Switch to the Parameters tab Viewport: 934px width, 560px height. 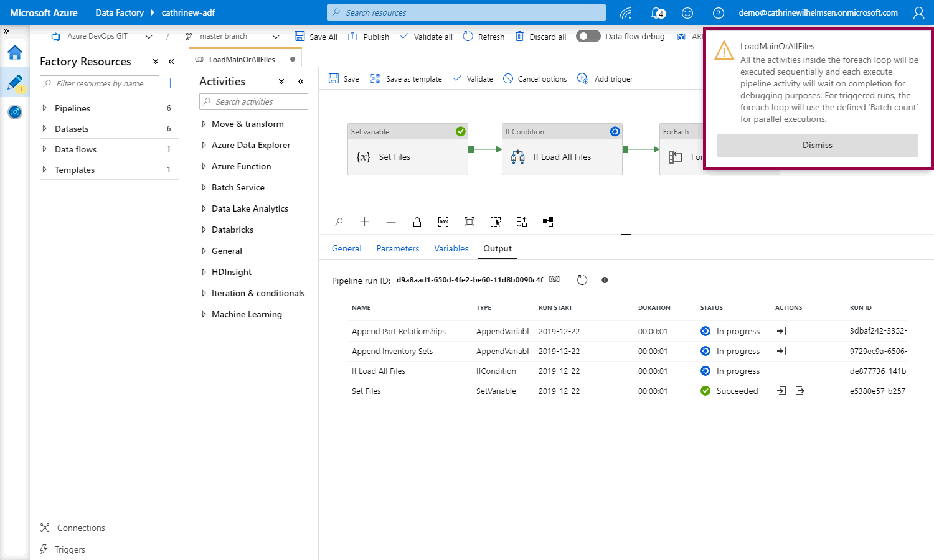click(x=397, y=248)
